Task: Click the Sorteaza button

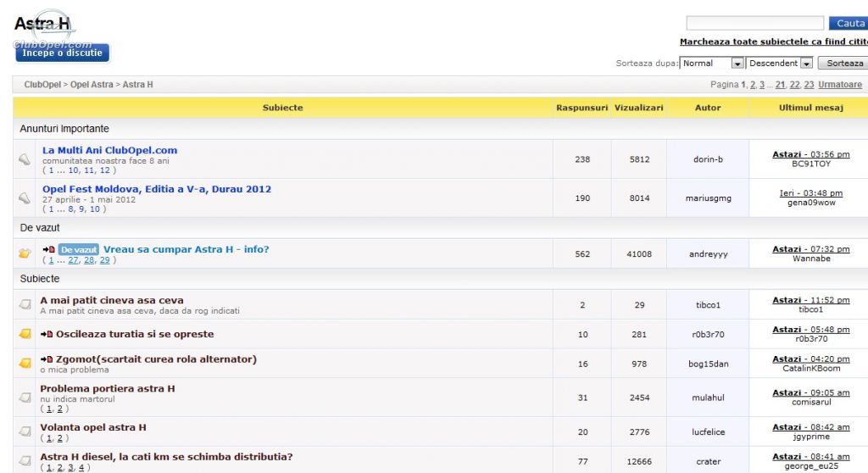Action: tap(843, 63)
